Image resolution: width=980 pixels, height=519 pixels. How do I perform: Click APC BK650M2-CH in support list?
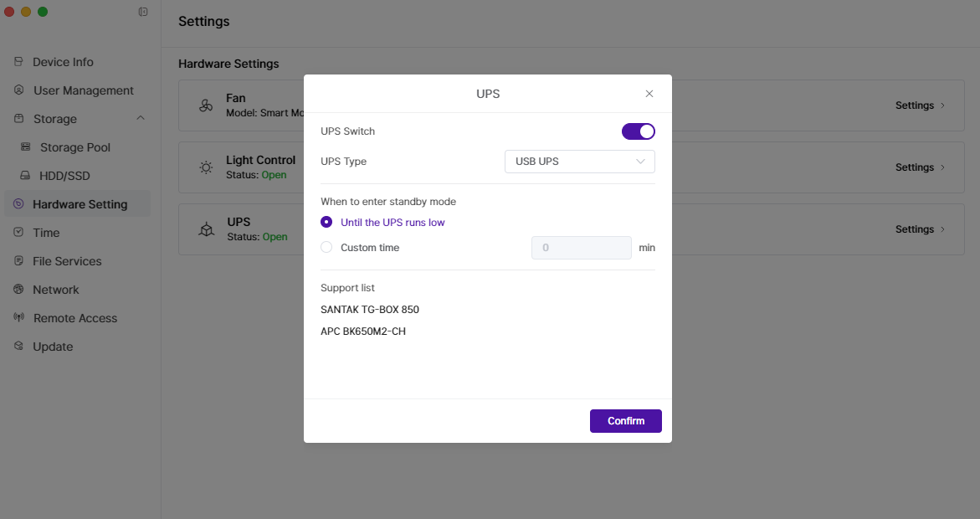click(x=363, y=331)
